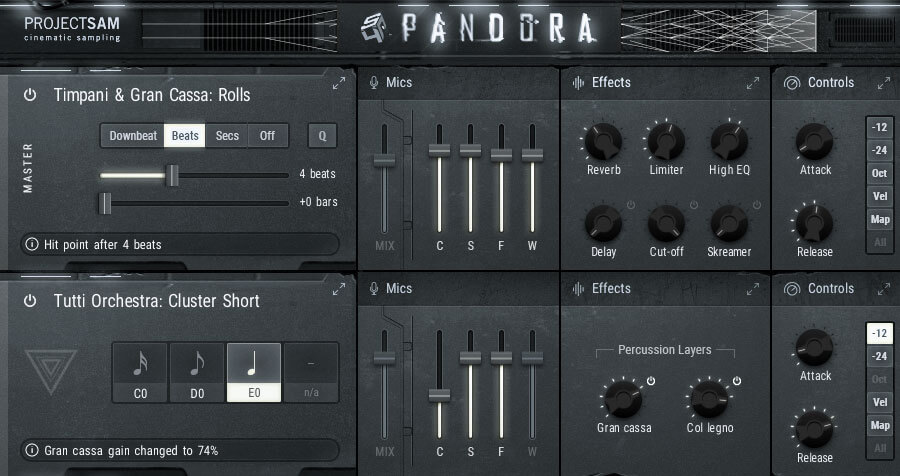
Task: Switch hit point mode to Downbeat
Action: click(133, 136)
